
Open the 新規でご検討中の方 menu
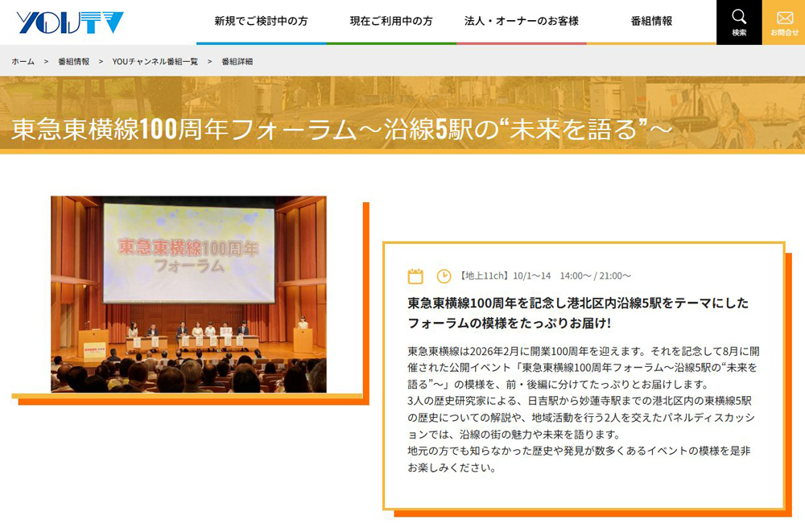[x=261, y=22]
